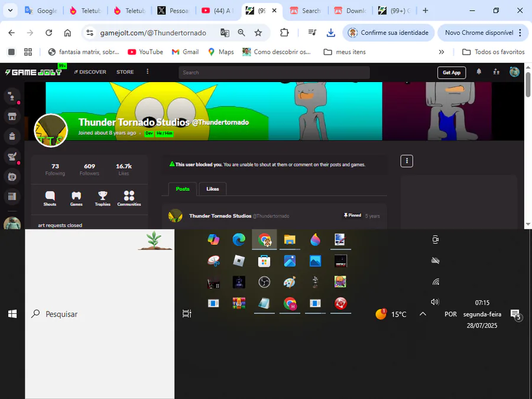View the 73 Following list
The height and width of the screenshot is (399, 532).
[x=55, y=169]
